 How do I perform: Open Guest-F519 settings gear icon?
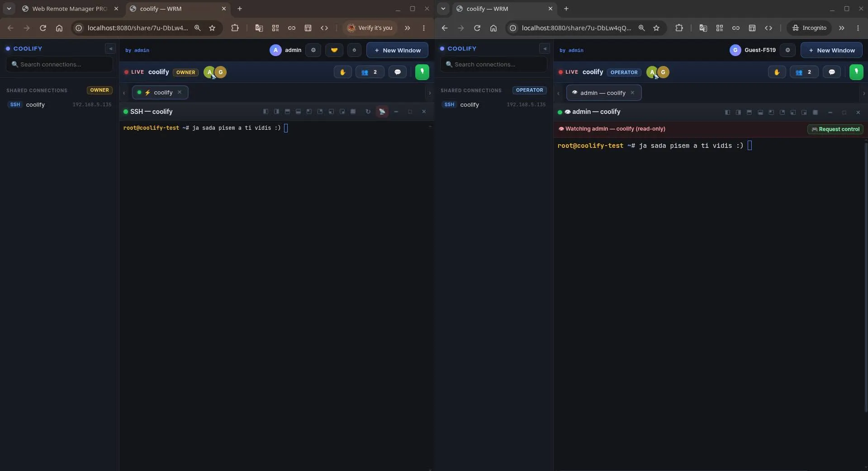coord(787,50)
